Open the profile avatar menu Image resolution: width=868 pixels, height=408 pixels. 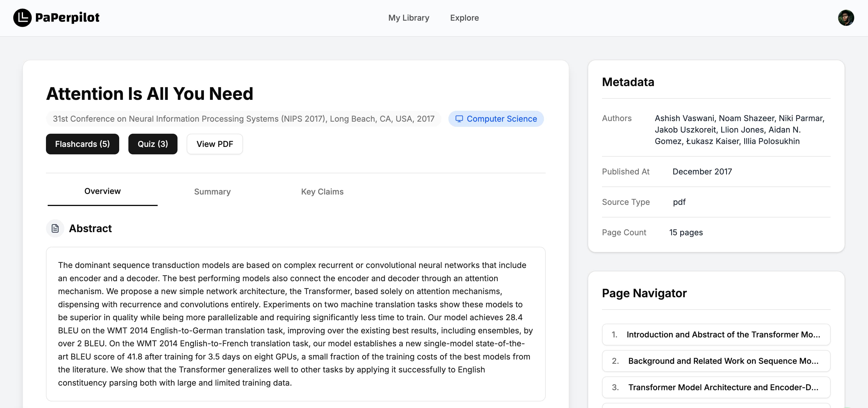(x=846, y=18)
